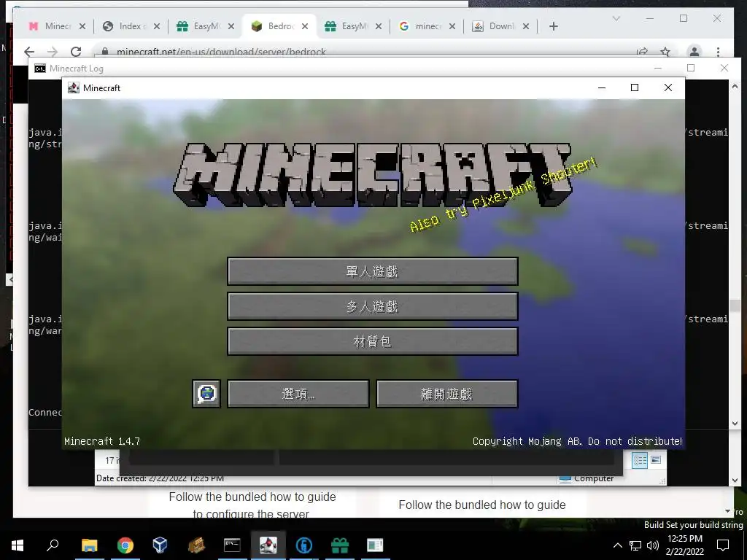
Task: Click Minecraft Log scrollbar up arrow
Action: pos(735,86)
